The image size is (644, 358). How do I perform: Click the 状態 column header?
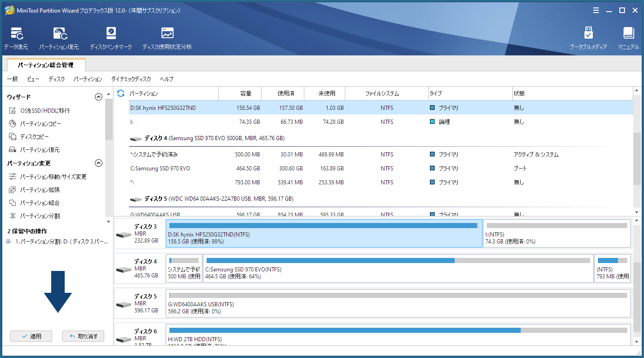pyautogui.click(x=572, y=94)
